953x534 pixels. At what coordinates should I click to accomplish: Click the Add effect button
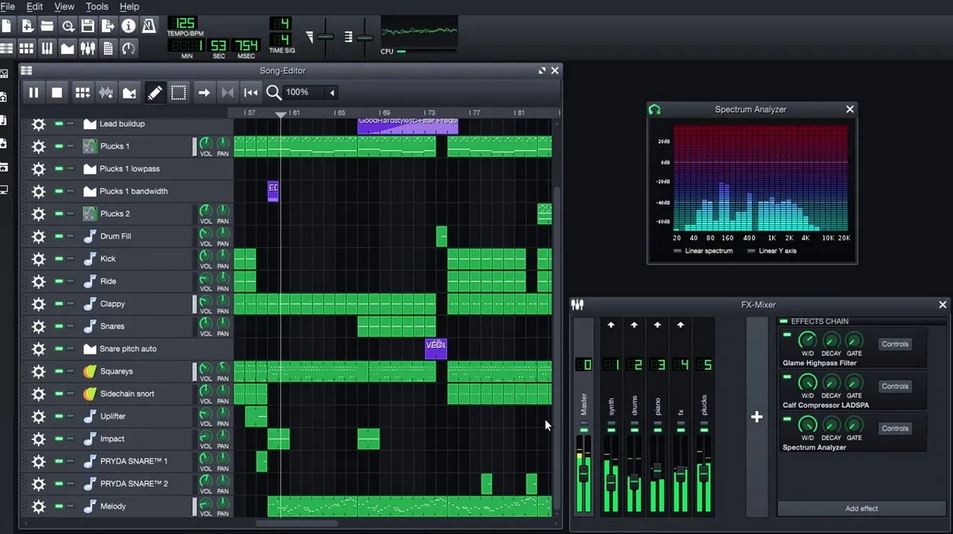[861, 508]
